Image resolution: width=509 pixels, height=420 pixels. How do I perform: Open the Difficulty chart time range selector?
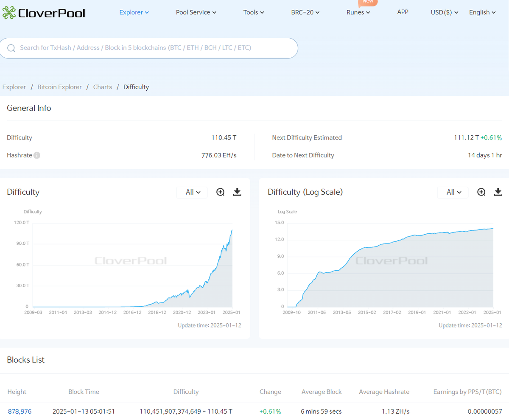coord(192,192)
